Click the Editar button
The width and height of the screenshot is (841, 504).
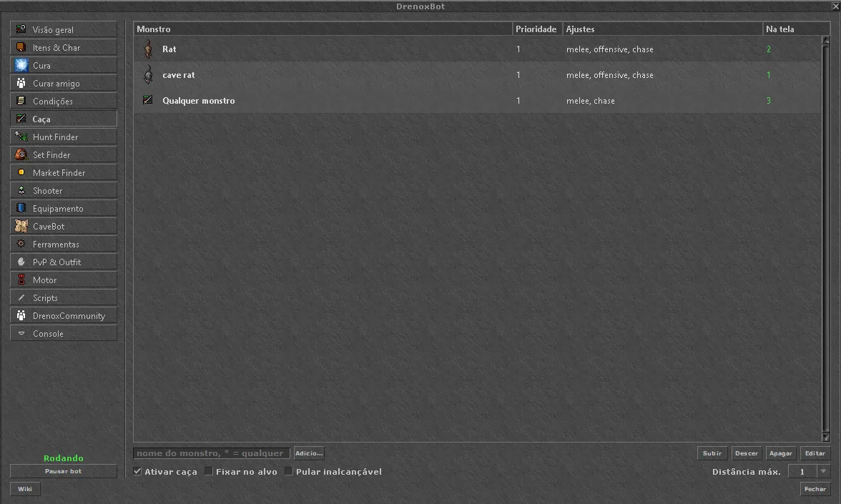[815, 453]
